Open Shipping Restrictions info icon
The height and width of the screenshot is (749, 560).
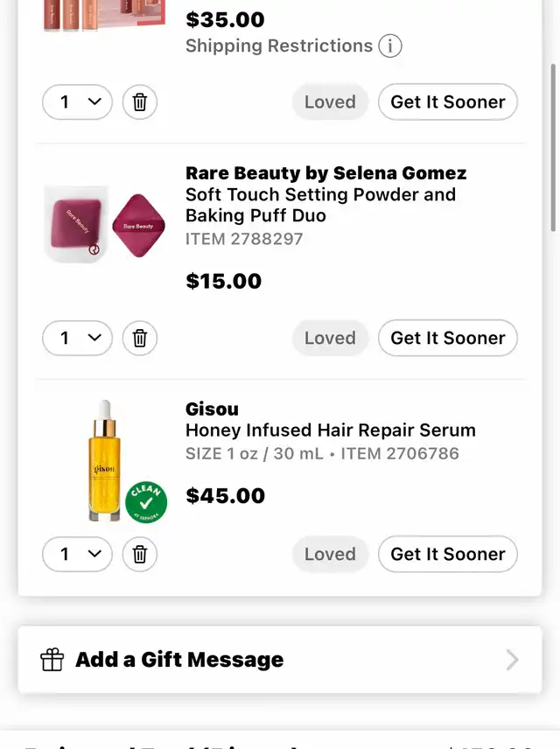390,45
